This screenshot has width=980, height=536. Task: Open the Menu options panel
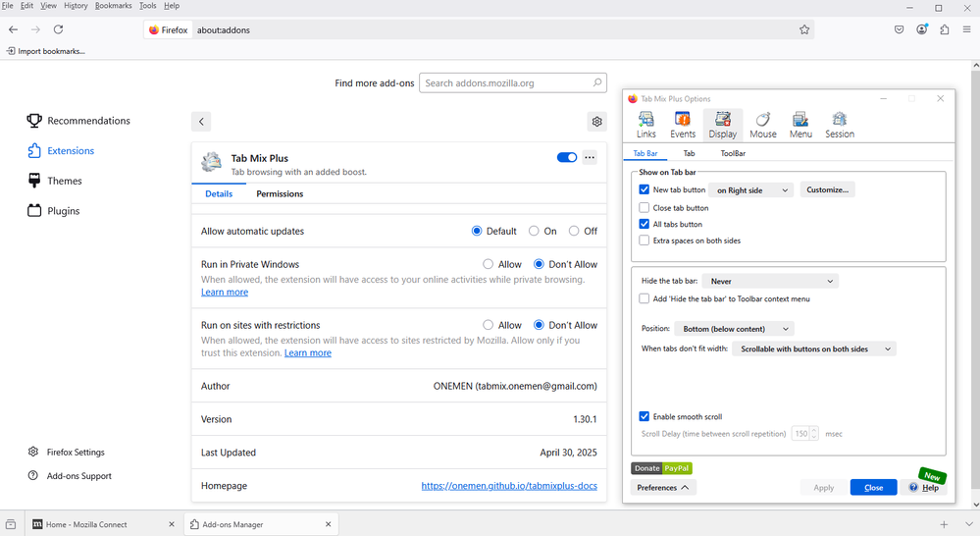[x=800, y=125]
